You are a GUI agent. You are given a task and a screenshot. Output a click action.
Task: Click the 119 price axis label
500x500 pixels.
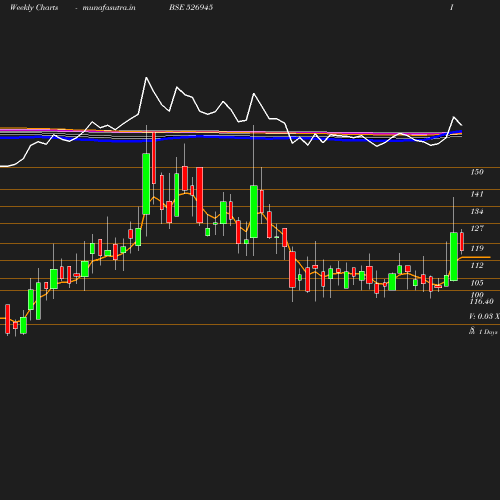[x=477, y=248]
